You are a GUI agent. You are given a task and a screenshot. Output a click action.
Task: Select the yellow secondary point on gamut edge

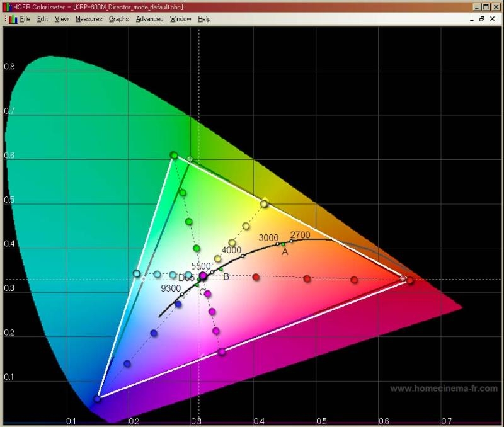(264, 203)
